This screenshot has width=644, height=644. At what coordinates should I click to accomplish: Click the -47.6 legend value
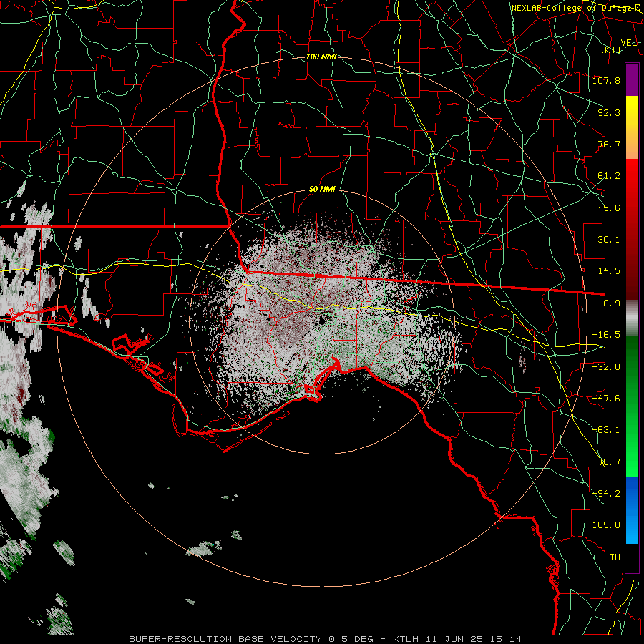coord(606,399)
